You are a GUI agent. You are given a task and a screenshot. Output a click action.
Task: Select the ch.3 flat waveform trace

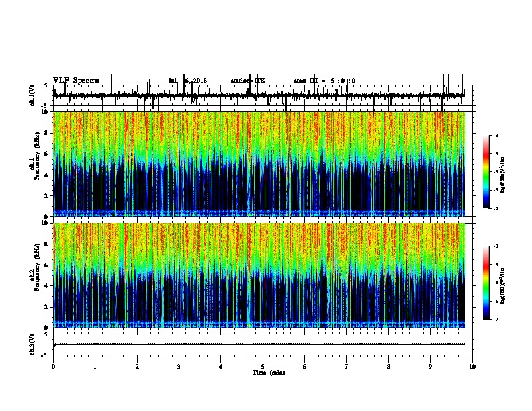pyautogui.click(x=259, y=345)
